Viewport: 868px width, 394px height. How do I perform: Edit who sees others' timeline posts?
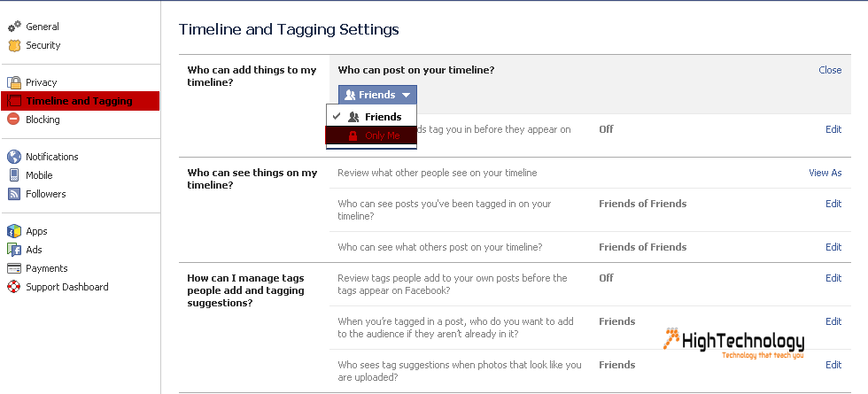tap(833, 247)
